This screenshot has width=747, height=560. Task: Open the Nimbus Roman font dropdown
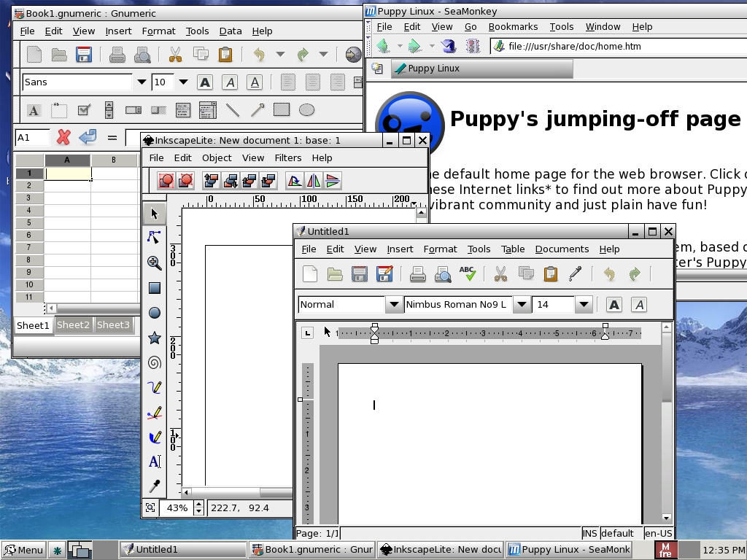click(x=522, y=305)
